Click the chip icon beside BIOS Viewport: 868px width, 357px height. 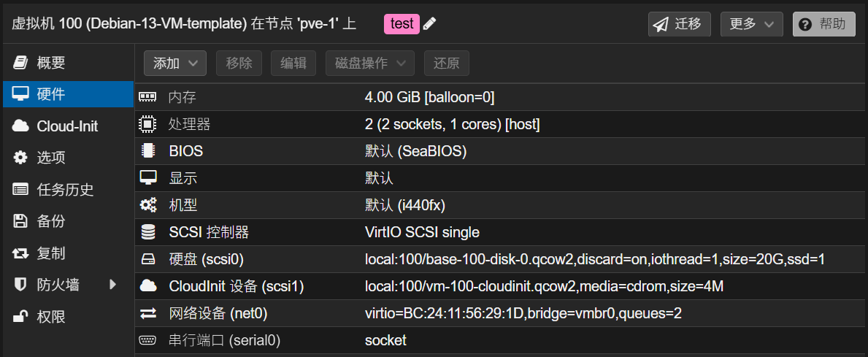point(147,151)
